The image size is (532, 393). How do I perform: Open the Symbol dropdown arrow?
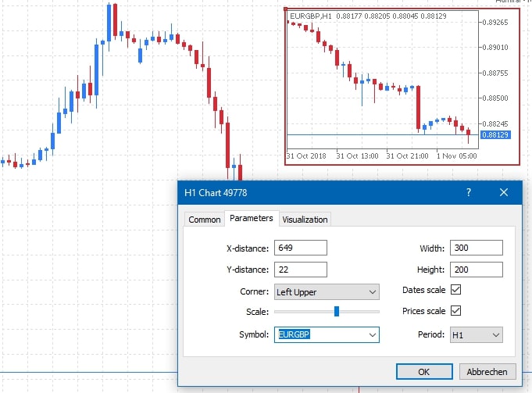tap(370, 334)
